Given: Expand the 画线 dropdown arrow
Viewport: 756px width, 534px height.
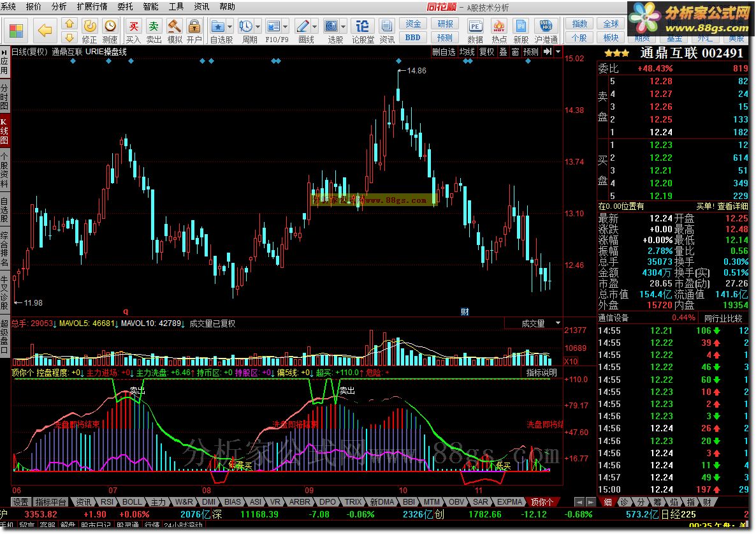Looking at the screenshot, I should [x=315, y=27].
